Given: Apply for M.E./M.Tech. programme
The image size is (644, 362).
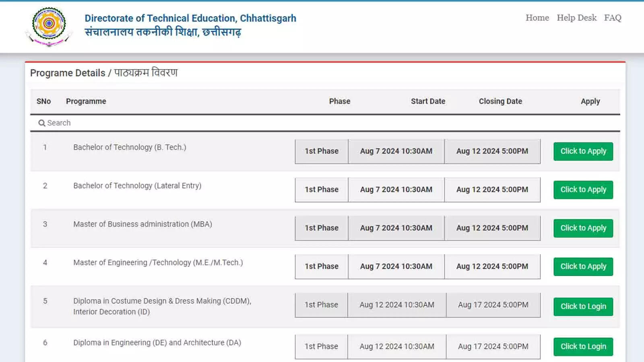Looking at the screenshot, I should (x=583, y=266).
